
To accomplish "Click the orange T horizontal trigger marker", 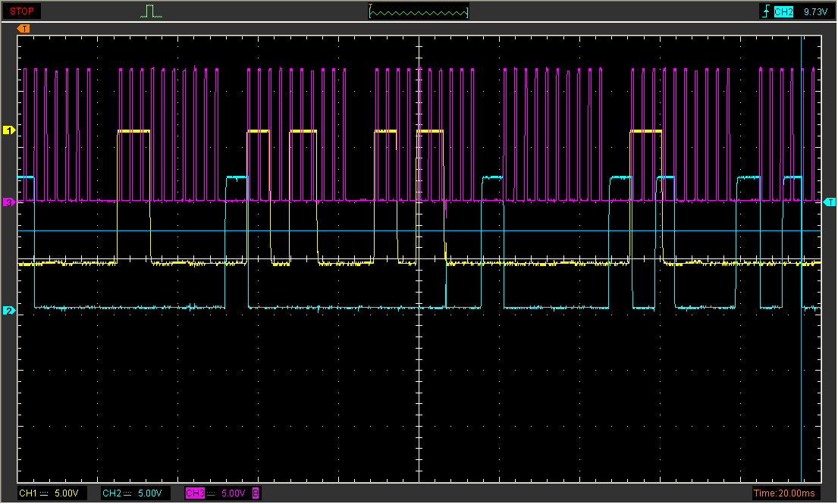I will 23,28.
